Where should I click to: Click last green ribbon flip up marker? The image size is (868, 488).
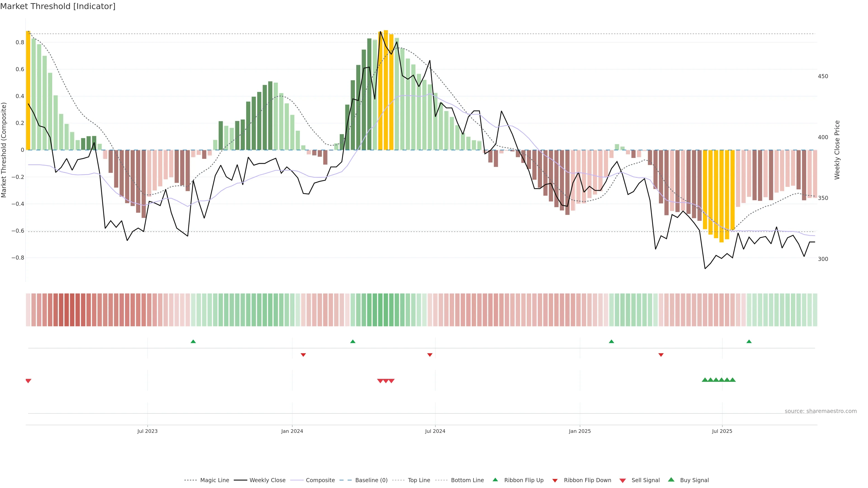749,342
